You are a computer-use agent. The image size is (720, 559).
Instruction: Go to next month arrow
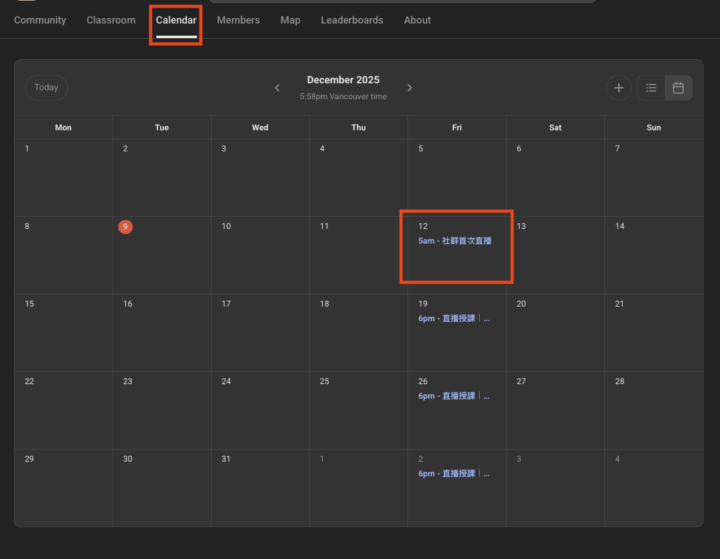(409, 88)
